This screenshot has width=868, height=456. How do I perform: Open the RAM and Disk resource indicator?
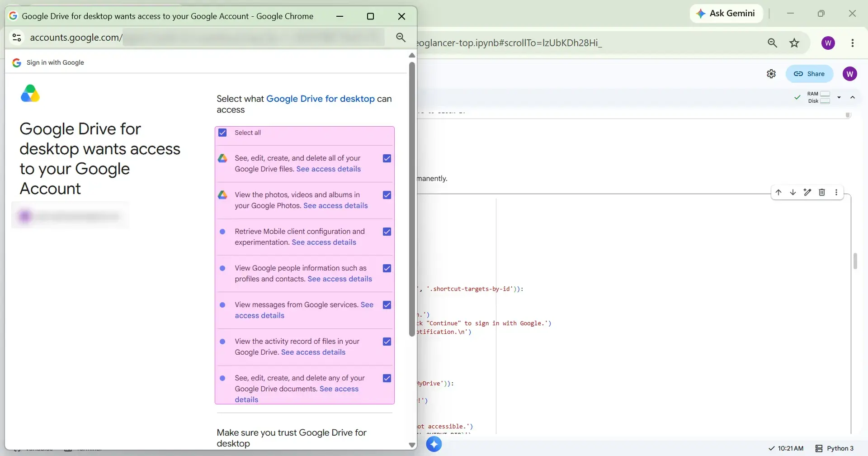point(819,97)
